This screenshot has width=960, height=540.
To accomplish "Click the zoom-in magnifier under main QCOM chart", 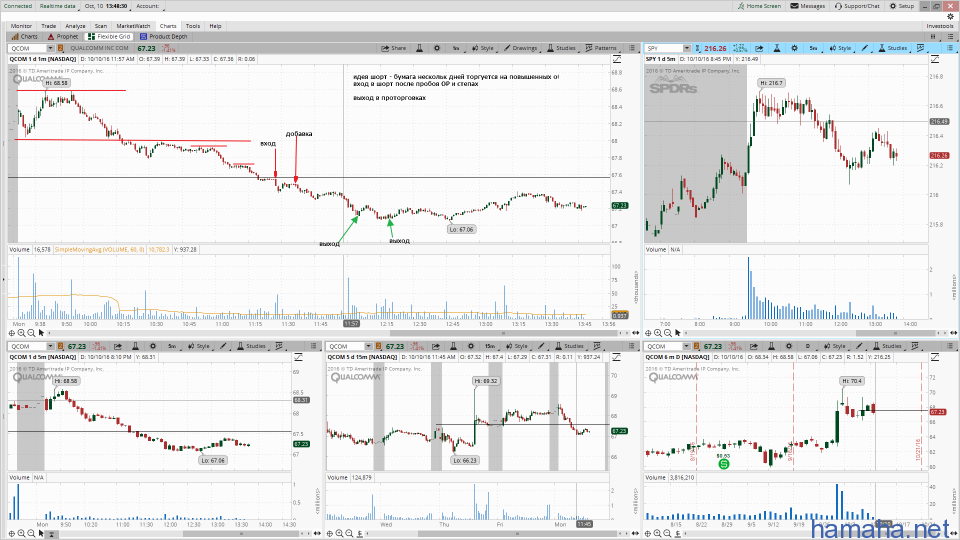I will [x=21, y=333].
